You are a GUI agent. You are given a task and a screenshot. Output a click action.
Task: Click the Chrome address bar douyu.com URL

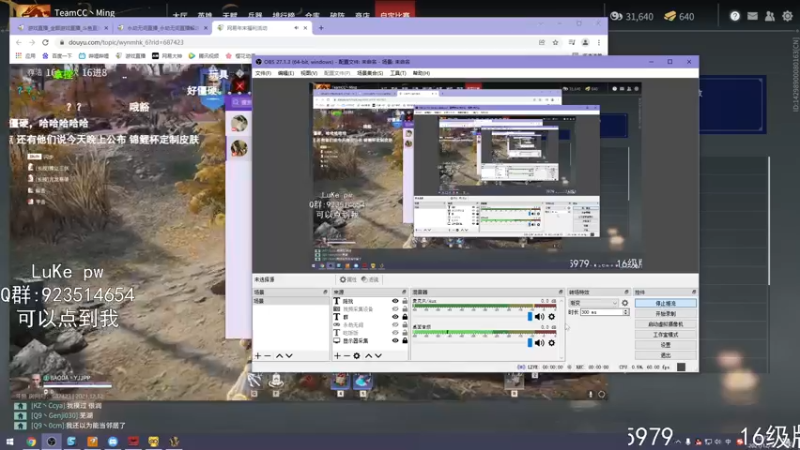pyautogui.click(x=126, y=42)
